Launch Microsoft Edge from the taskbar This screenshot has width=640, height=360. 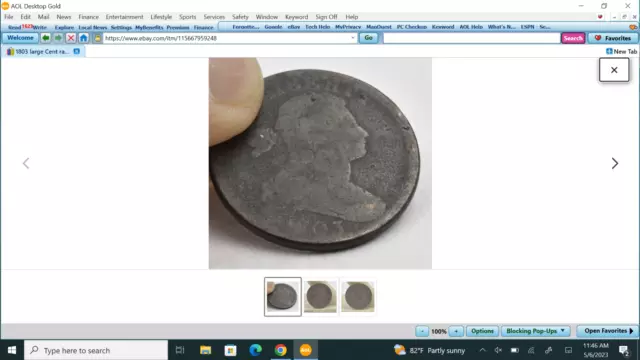coord(256,350)
